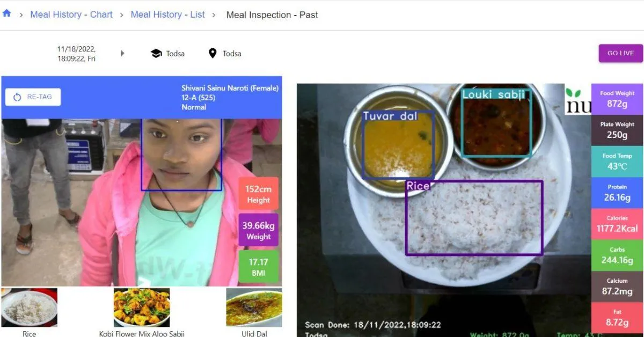Click the school graduation cap icon
644x337 pixels.
pos(156,53)
